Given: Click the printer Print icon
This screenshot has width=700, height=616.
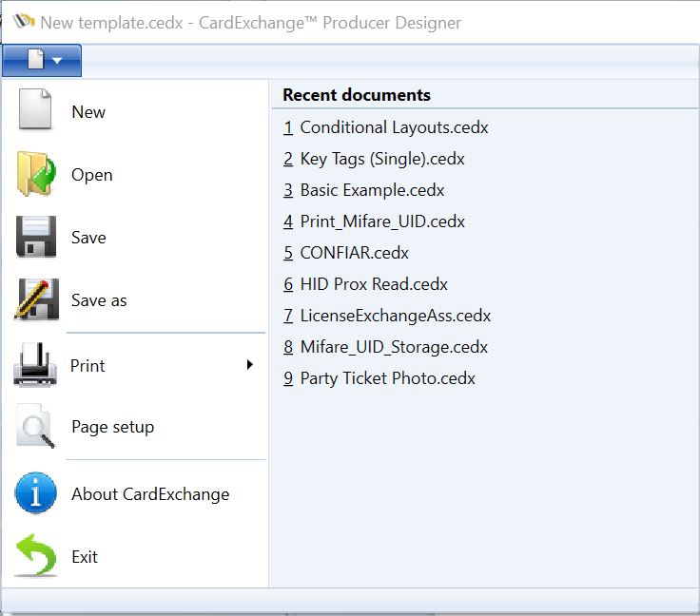Looking at the screenshot, I should pos(35,364).
